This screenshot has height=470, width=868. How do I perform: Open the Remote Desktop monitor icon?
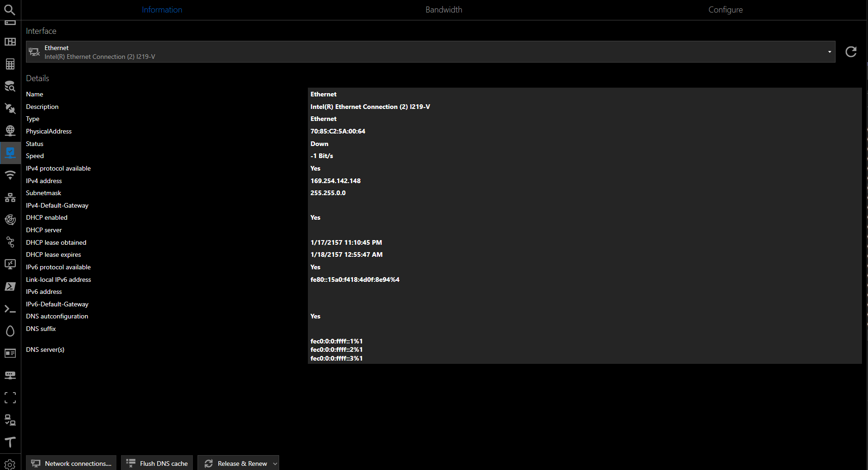coord(10,264)
